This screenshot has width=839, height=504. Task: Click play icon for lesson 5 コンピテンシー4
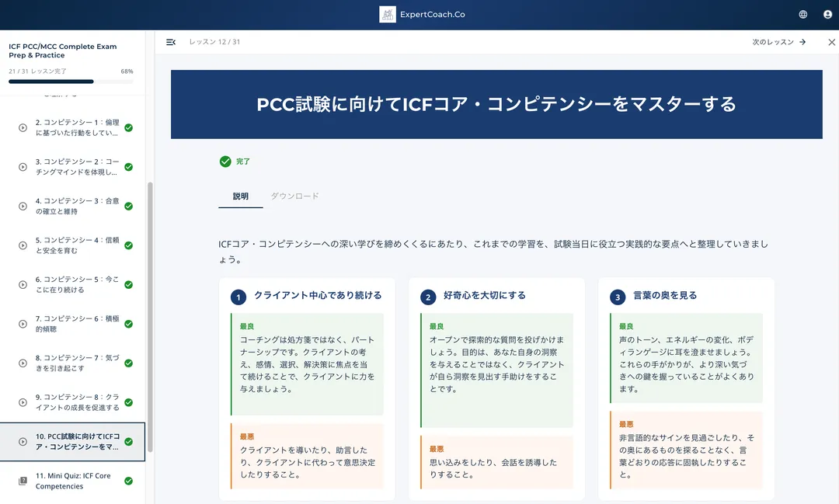23,245
